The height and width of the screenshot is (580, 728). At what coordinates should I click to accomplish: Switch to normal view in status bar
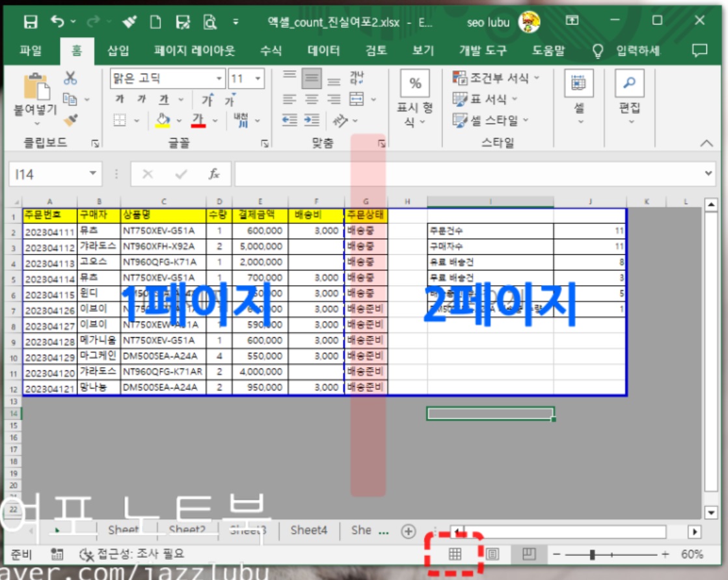click(455, 553)
